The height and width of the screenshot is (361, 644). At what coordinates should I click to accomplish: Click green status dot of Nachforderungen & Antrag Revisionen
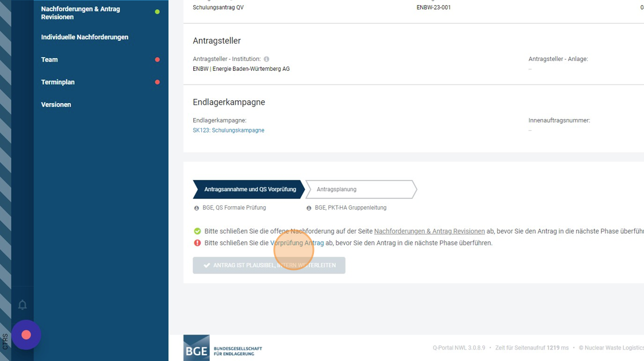[x=158, y=12]
